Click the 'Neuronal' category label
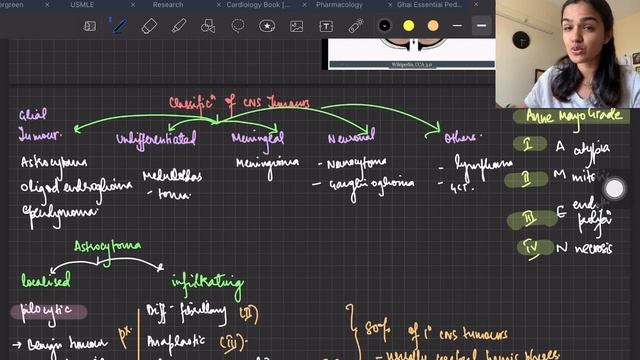 pyautogui.click(x=351, y=137)
